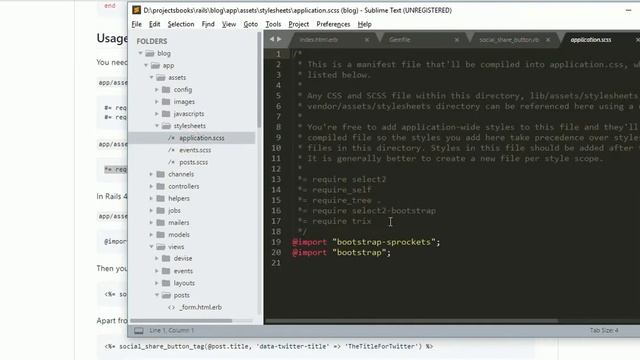Screen dimensions: 640x360
Task: Switch to the Gemfile tab
Action: tap(399, 40)
